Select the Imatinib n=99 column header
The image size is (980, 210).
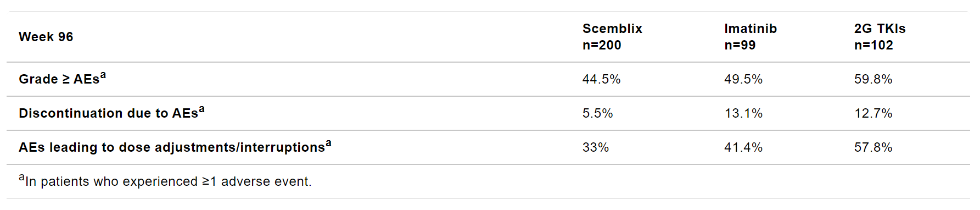(751, 37)
